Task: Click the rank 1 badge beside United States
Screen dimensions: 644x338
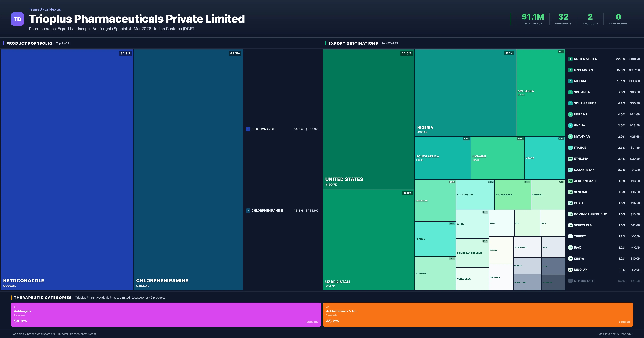Action: click(x=570, y=59)
